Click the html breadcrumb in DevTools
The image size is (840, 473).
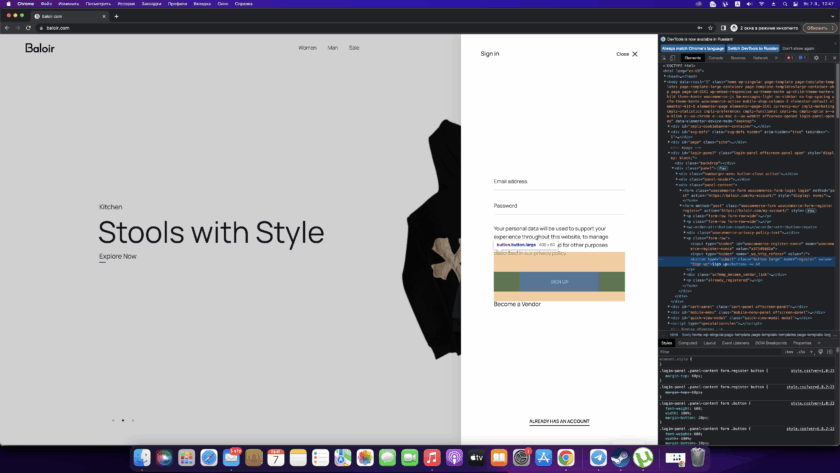click(x=673, y=335)
